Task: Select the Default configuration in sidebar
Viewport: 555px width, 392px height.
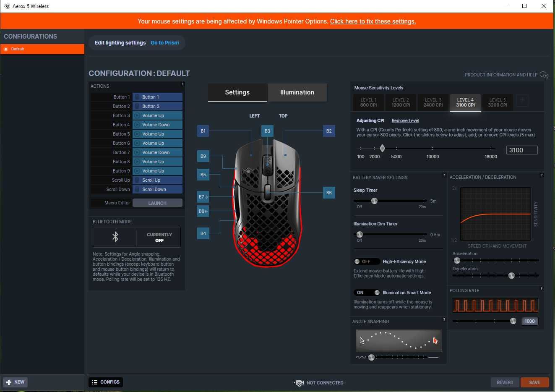Action: pos(42,49)
